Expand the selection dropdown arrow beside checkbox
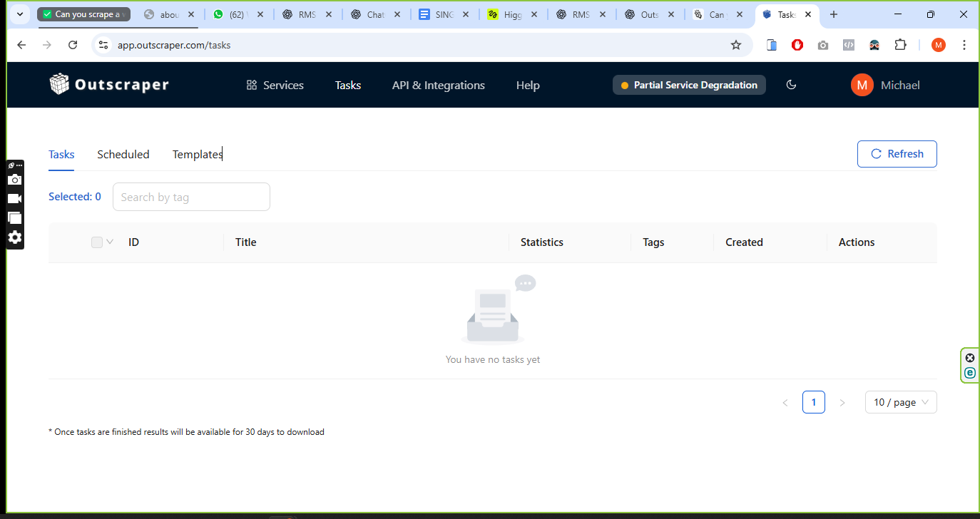This screenshot has height=519, width=980. 110,242
